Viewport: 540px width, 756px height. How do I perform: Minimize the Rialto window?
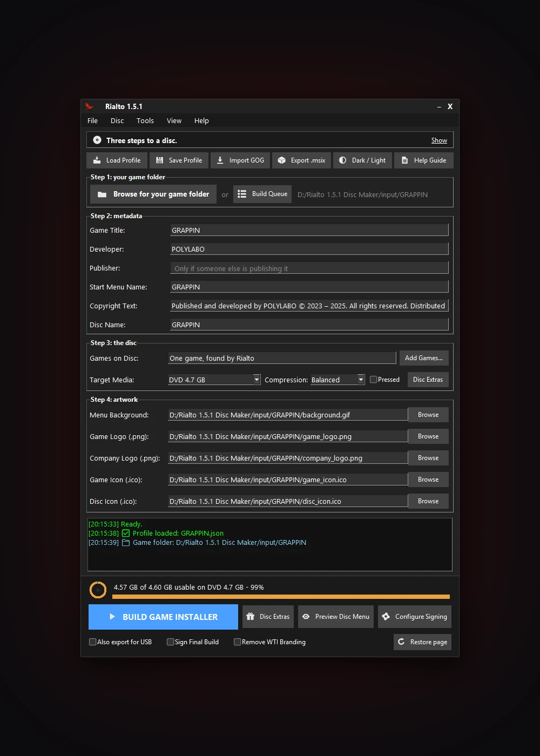pos(439,107)
